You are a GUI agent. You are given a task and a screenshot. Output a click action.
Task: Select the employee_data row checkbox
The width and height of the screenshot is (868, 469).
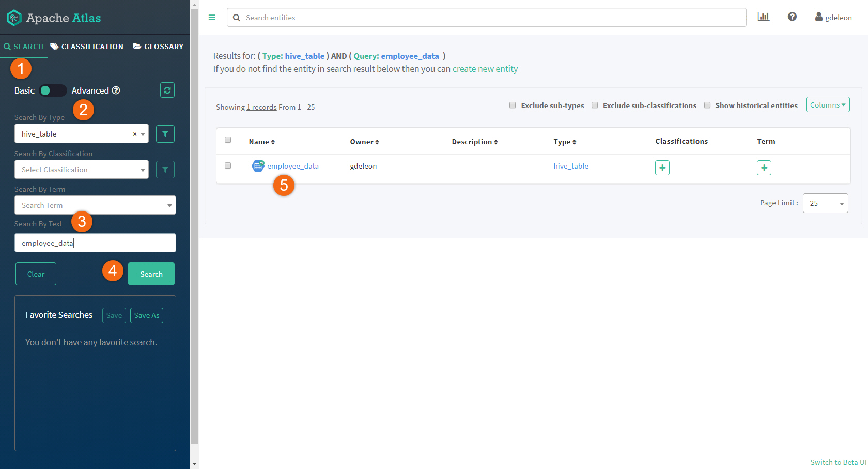228,166
